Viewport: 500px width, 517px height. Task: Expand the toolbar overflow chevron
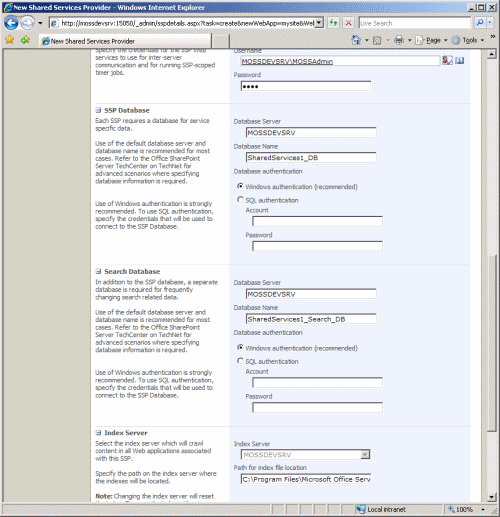tap(493, 36)
